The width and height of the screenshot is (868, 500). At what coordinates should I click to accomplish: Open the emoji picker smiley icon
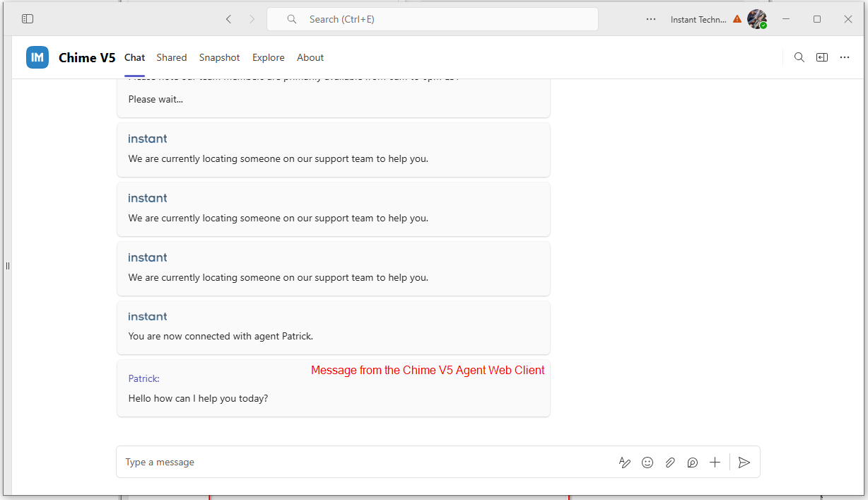click(647, 463)
